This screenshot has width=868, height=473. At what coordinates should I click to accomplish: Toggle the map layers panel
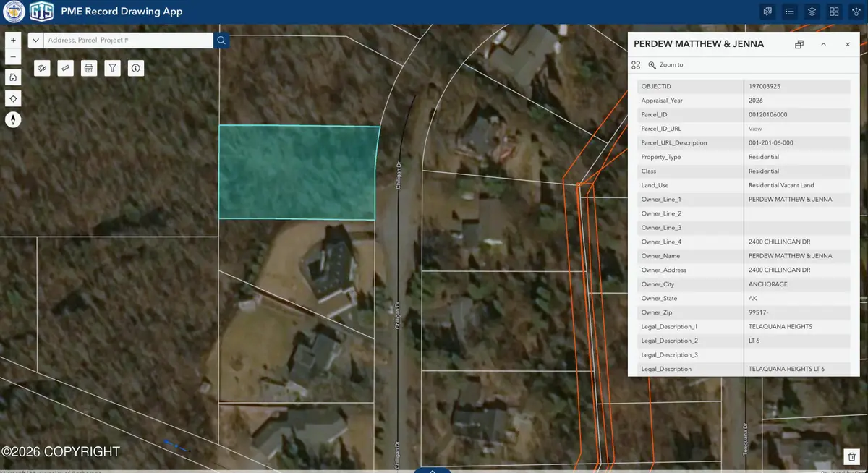coord(812,12)
